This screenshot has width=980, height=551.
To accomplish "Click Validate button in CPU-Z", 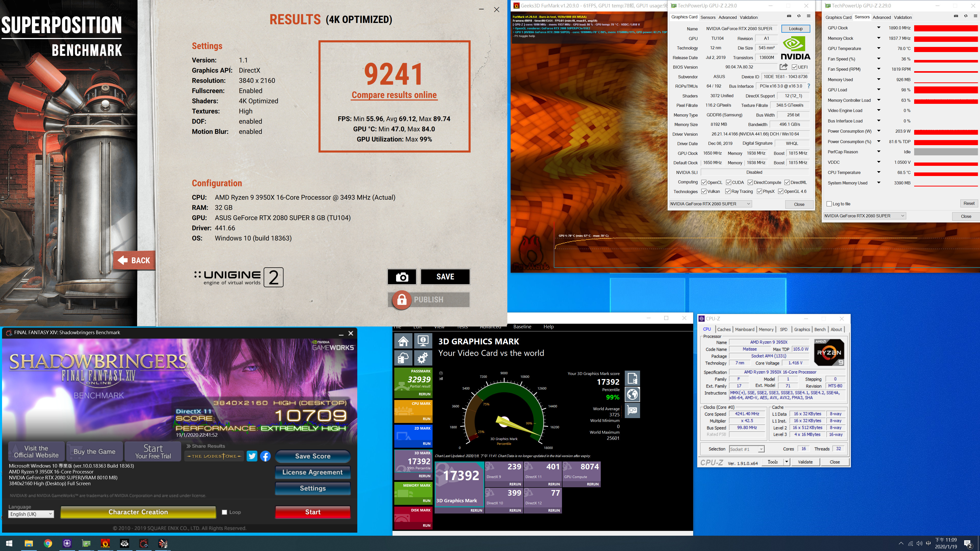I will [x=805, y=462].
